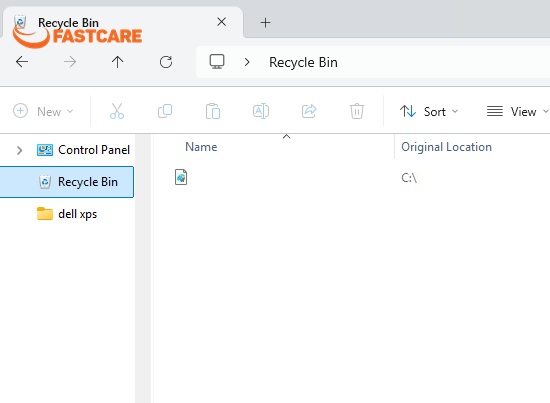
Task: Open the New dropdown menu
Action: click(43, 112)
